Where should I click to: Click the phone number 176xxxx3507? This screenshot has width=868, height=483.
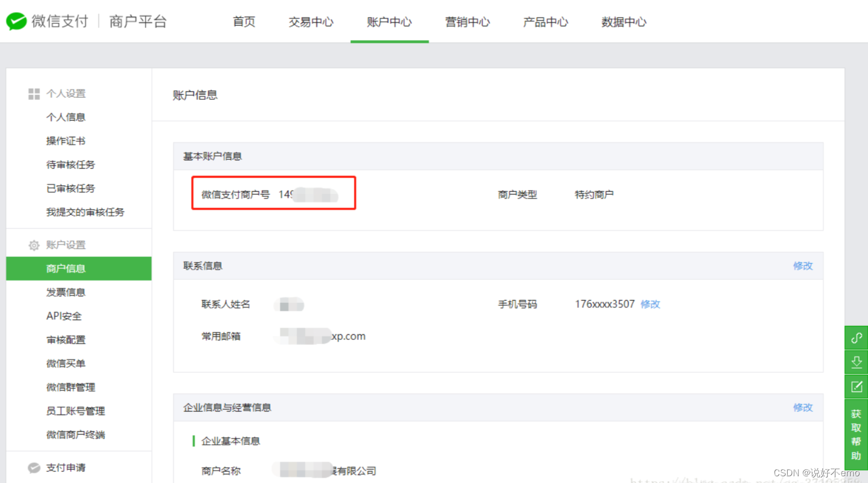605,304
